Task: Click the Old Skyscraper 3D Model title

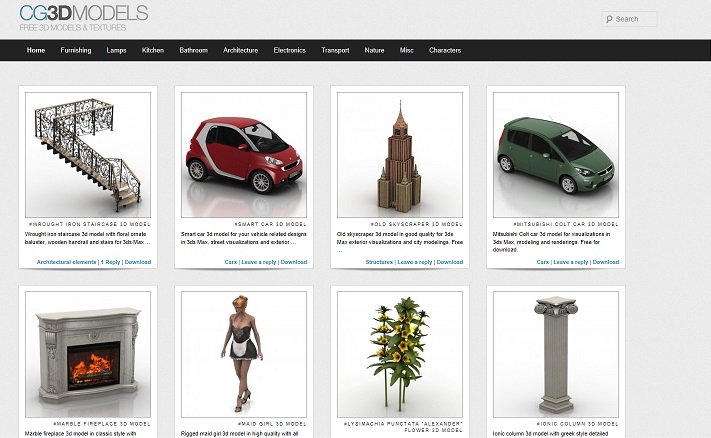Action: [x=416, y=224]
